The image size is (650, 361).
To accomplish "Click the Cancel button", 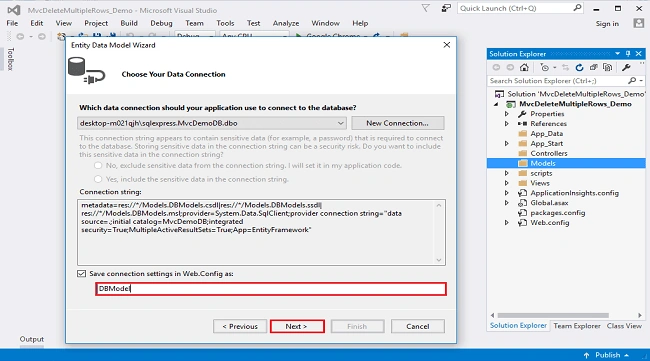I will [417, 326].
